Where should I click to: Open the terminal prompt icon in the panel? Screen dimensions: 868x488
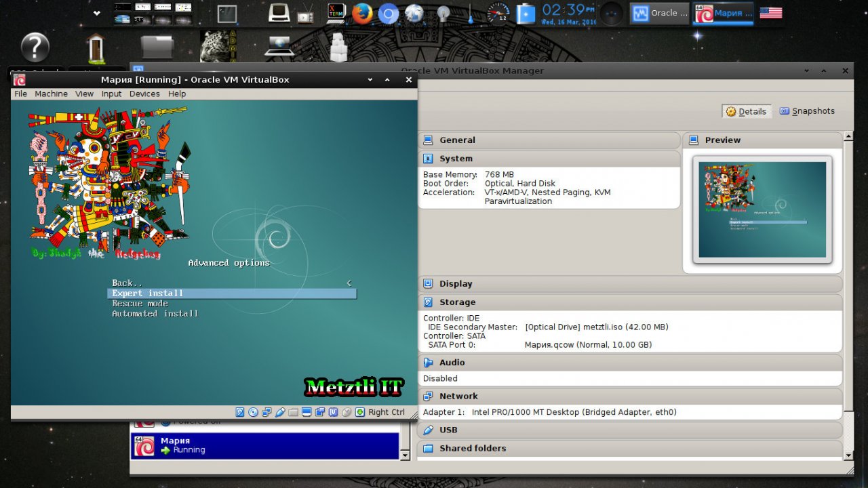click(227, 13)
